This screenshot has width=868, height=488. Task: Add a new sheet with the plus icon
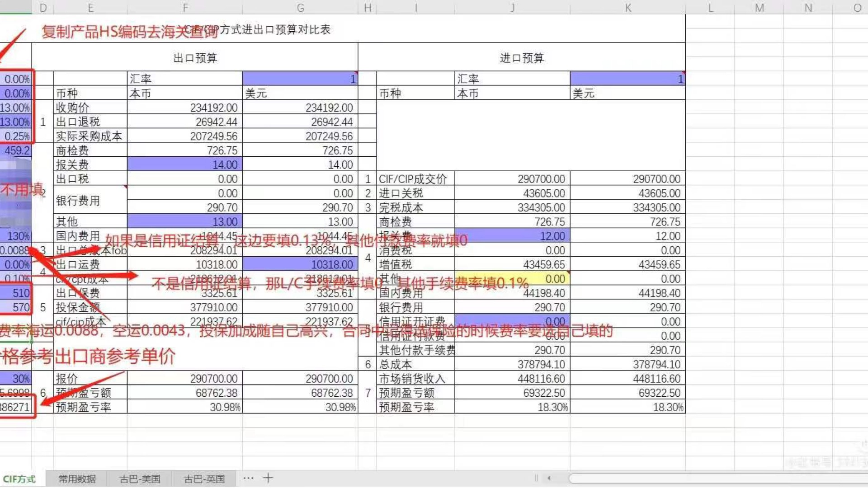268,478
